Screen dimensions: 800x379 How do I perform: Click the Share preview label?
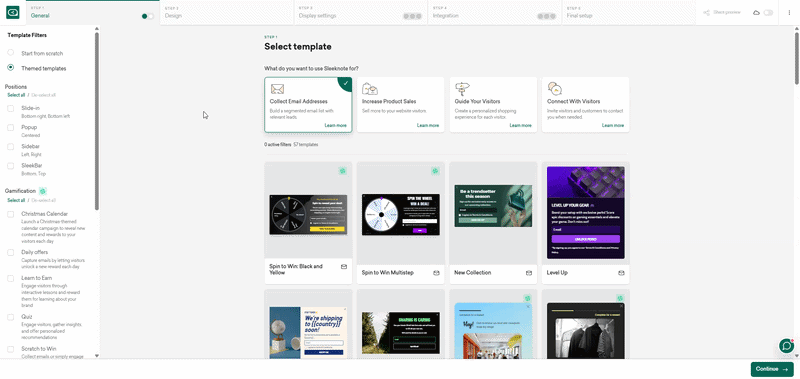pyautogui.click(x=727, y=12)
